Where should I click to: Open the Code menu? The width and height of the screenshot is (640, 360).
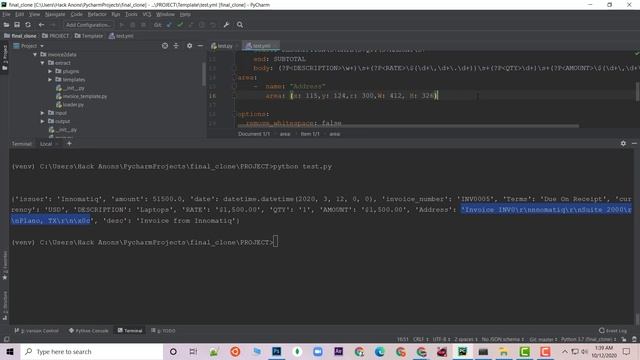pyautogui.click(x=76, y=14)
